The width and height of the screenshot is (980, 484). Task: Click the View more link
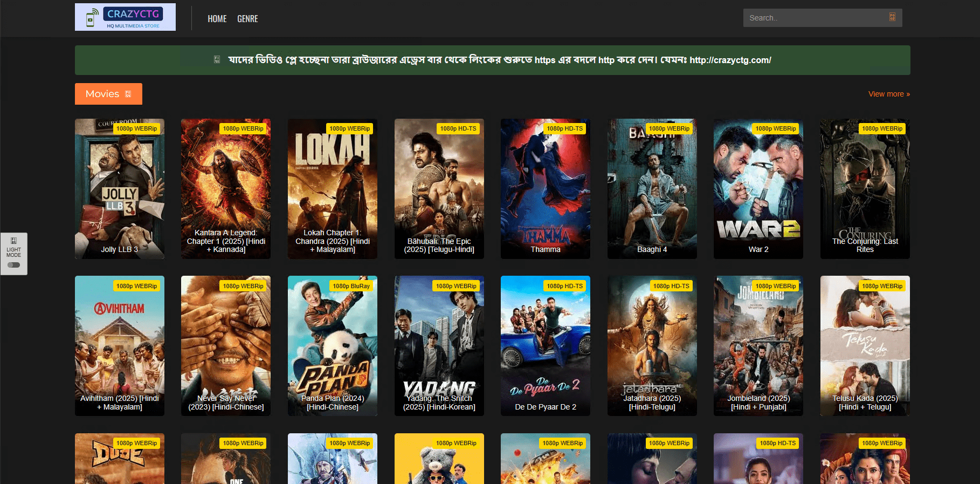click(888, 94)
